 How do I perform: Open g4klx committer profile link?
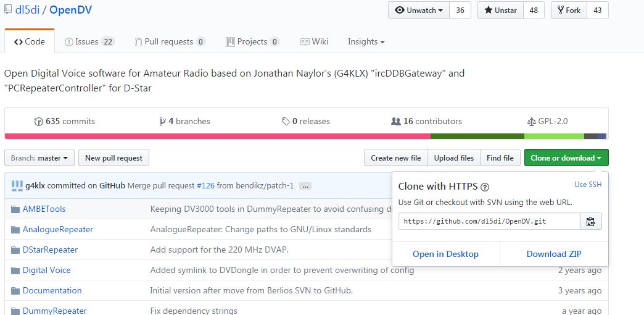pyautogui.click(x=35, y=186)
